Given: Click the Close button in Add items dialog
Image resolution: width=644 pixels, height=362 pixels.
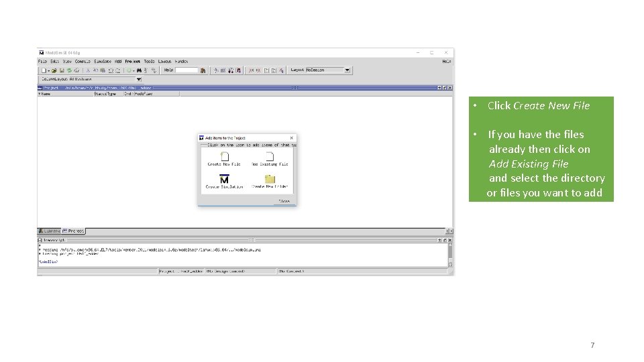Looking at the screenshot, I should [284, 201].
